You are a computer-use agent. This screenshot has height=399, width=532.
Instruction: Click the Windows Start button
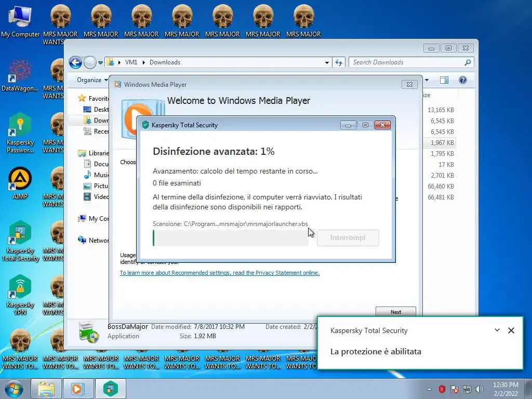tap(14, 389)
